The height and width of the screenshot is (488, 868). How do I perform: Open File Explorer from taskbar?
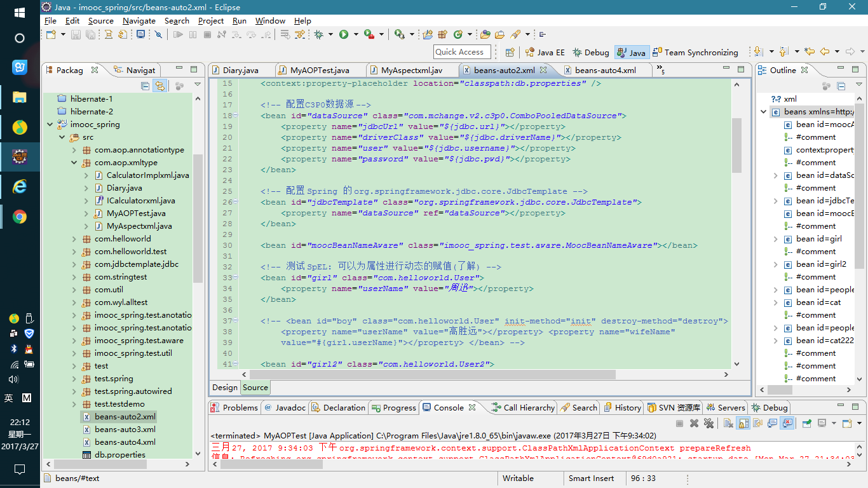pos(20,97)
